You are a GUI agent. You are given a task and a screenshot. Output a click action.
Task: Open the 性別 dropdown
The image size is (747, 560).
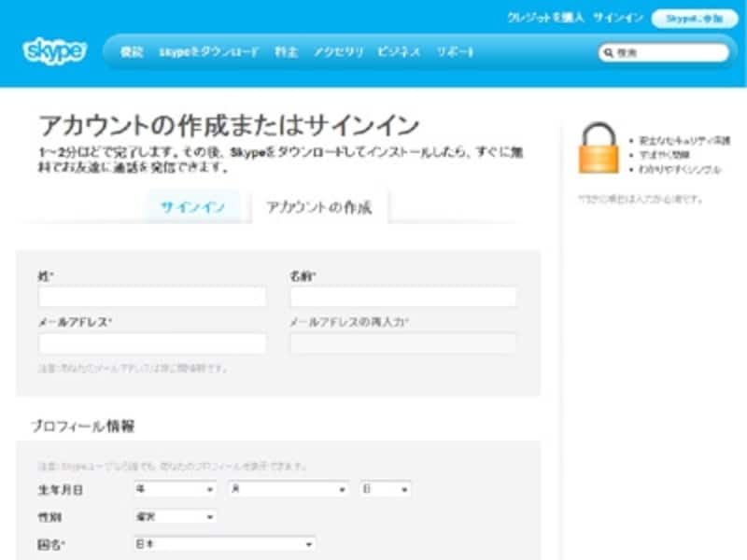coord(175,517)
